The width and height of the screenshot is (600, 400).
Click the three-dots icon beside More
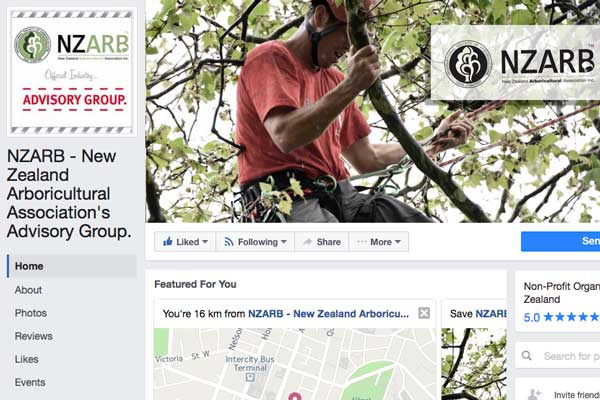coord(361,242)
